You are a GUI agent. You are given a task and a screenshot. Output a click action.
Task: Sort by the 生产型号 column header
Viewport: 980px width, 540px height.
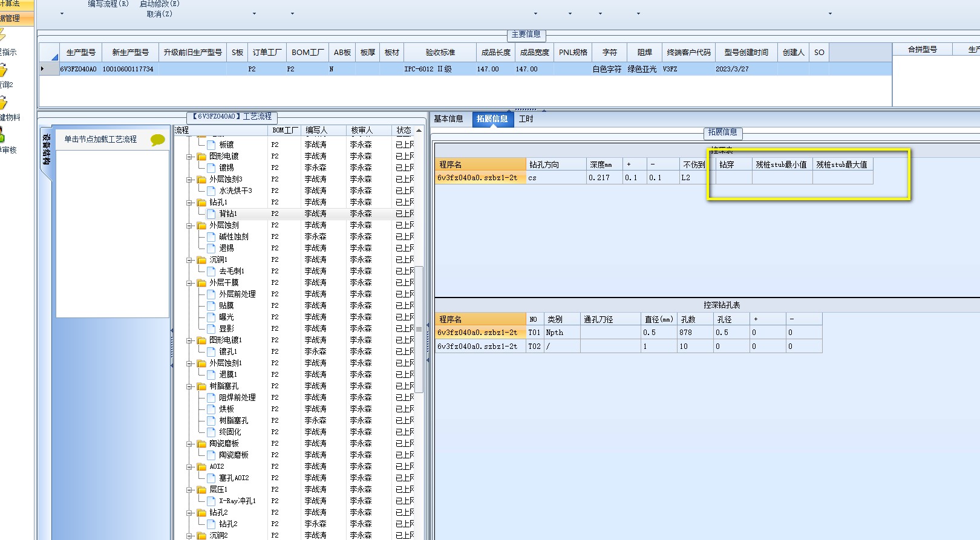[80, 53]
